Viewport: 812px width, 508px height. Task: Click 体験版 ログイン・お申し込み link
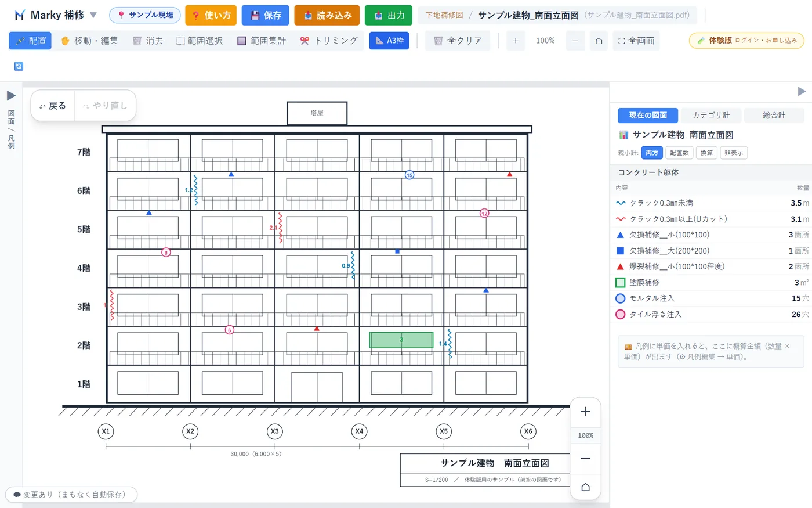click(746, 41)
